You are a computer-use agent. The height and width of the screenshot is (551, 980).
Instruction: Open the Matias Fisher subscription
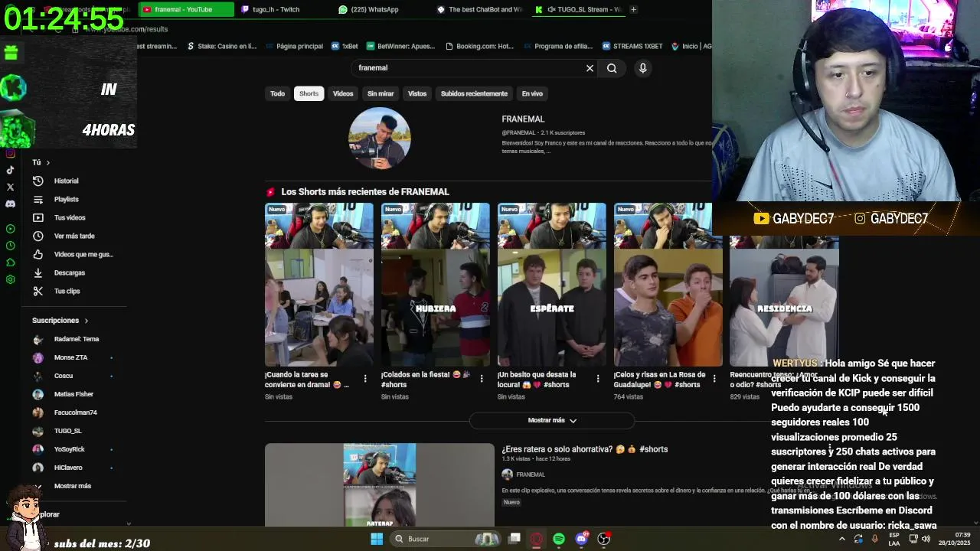coord(73,394)
